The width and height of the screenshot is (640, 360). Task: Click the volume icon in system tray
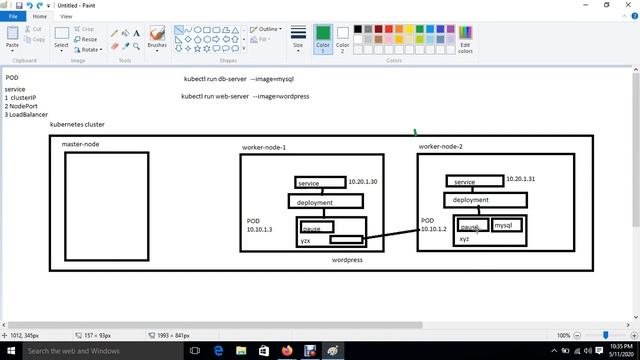point(588,351)
